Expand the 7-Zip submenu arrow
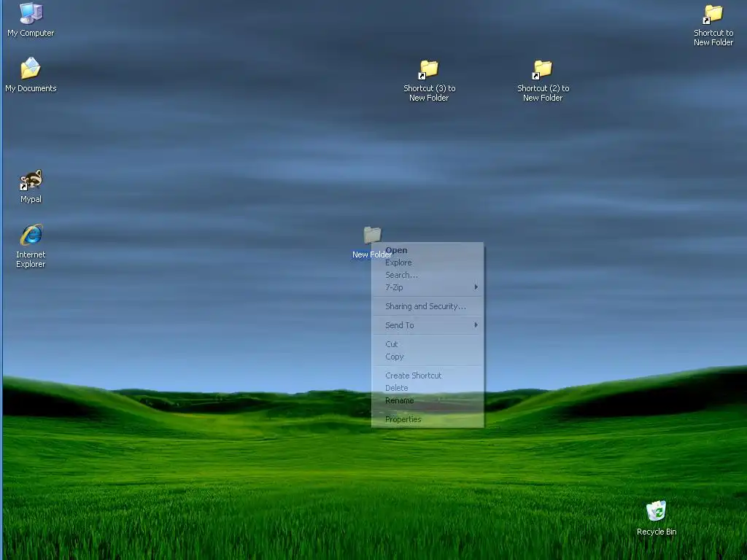Viewport: 747px width, 560px height. (x=476, y=287)
